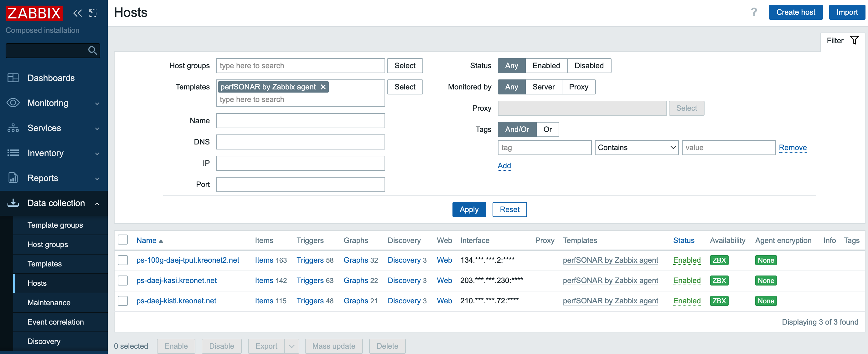Toggle the select-all hosts checkbox
Viewport: 868px width, 354px height.
tap(123, 240)
